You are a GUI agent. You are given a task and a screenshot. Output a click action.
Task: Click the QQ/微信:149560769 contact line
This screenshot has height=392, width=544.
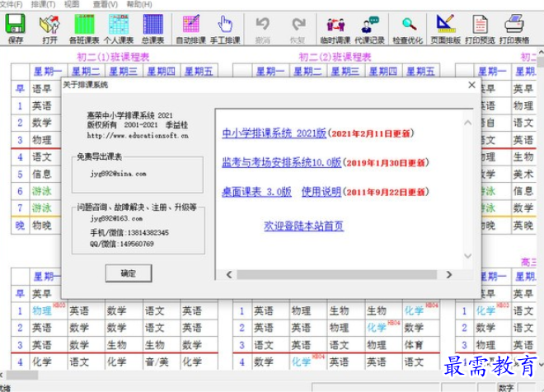point(122,244)
